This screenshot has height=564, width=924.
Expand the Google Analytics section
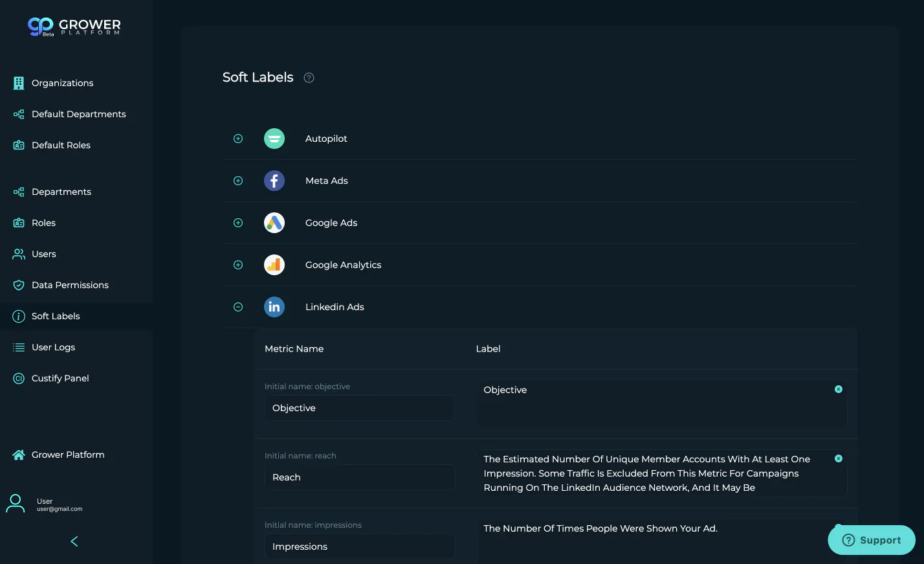click(x=238, y=265)
